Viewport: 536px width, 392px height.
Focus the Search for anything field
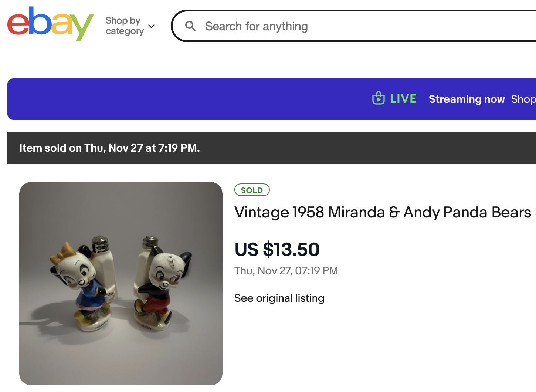[333, 26]
